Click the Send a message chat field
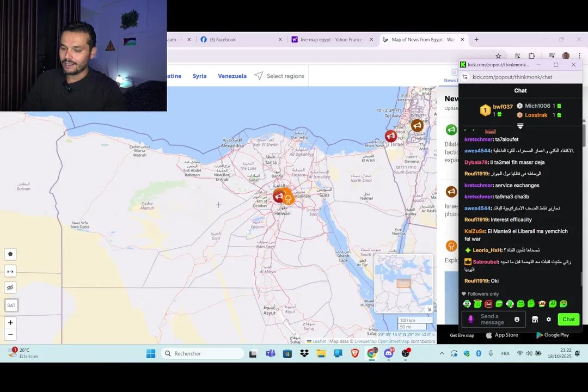This screenshot has height=392, width=588. pyautogui.click(x=494, y=319)
